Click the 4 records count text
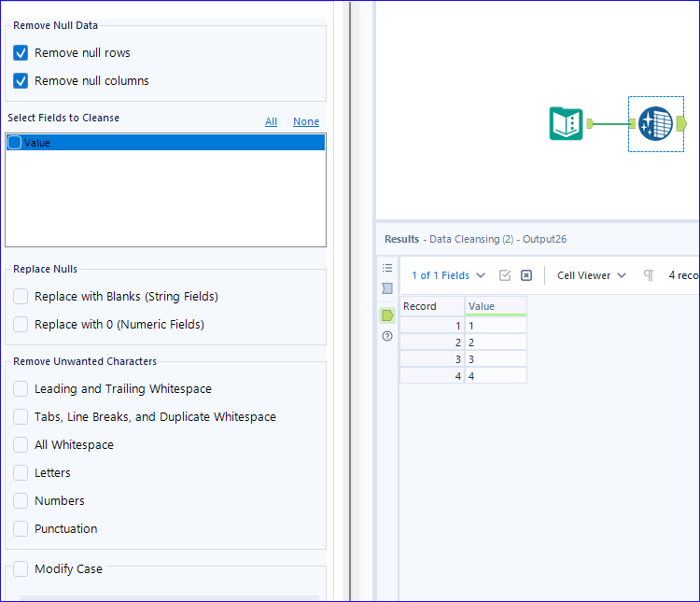This screenshot has width=700, height=602. click(x=683, y=275)
